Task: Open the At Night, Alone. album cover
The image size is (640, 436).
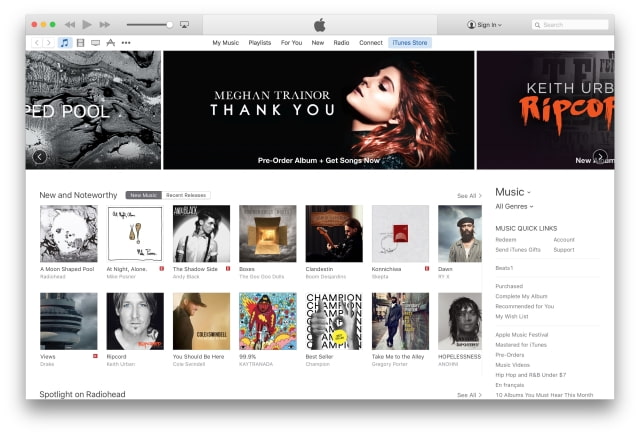Action: point(135,234)
